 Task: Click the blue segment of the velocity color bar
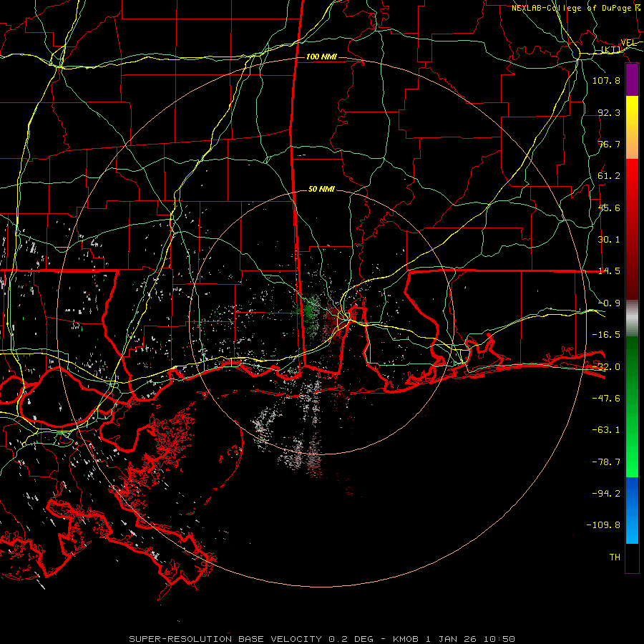pos(632,510)
